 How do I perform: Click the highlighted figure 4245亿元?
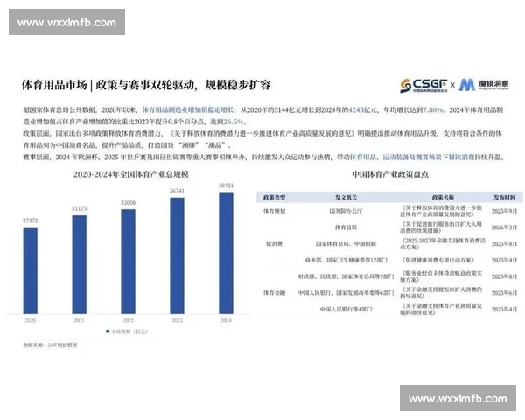[363, 110]
